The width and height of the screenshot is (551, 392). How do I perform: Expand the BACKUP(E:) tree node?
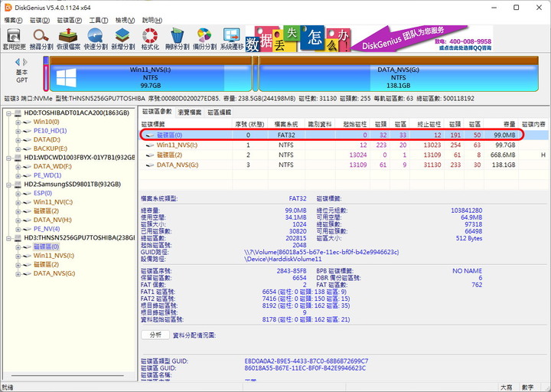click(18, 149)
